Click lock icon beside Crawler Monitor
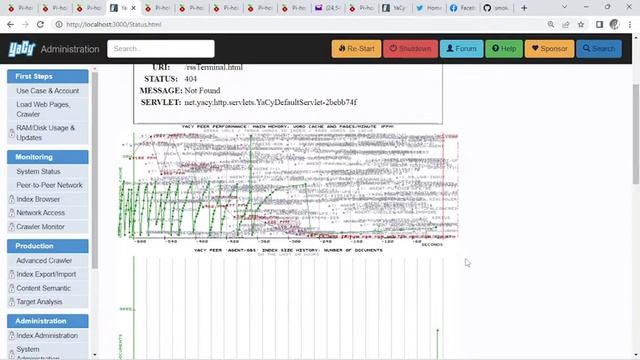This screenshot has width=640, height=360. [x=12, y=227]
